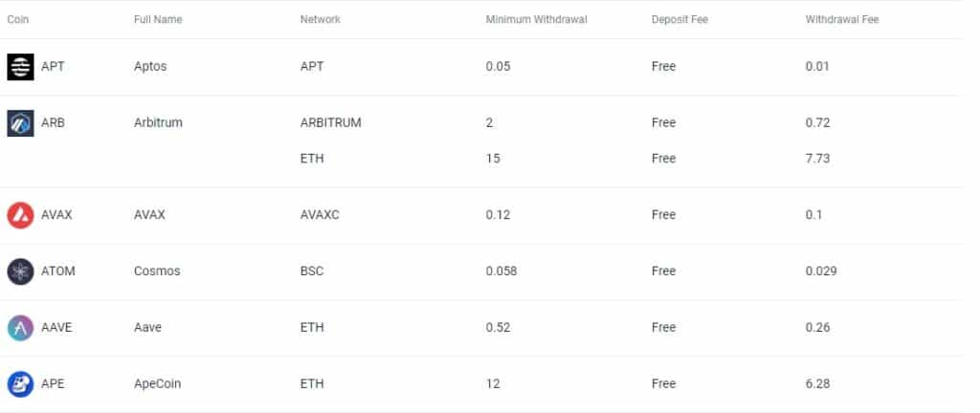This screenshot has width=980, height=413.
Task: Click the Aptos coin logo icon
Action: coord(20,66)
